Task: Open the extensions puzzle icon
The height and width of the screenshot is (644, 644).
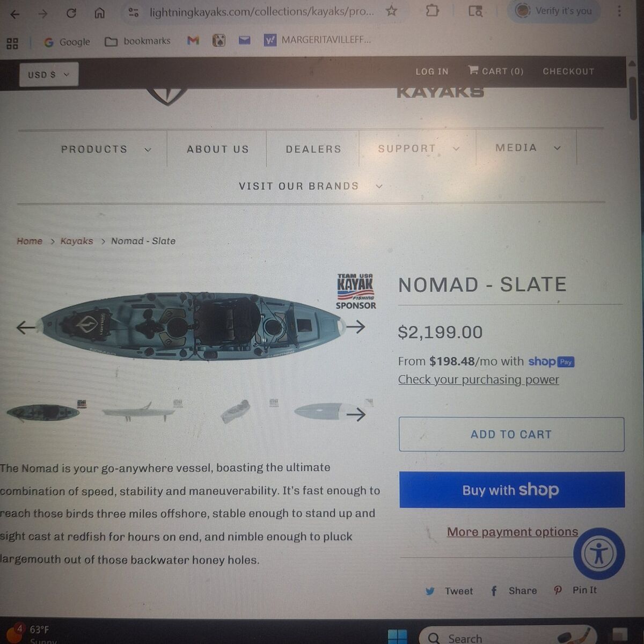Action: click(432, 11)
